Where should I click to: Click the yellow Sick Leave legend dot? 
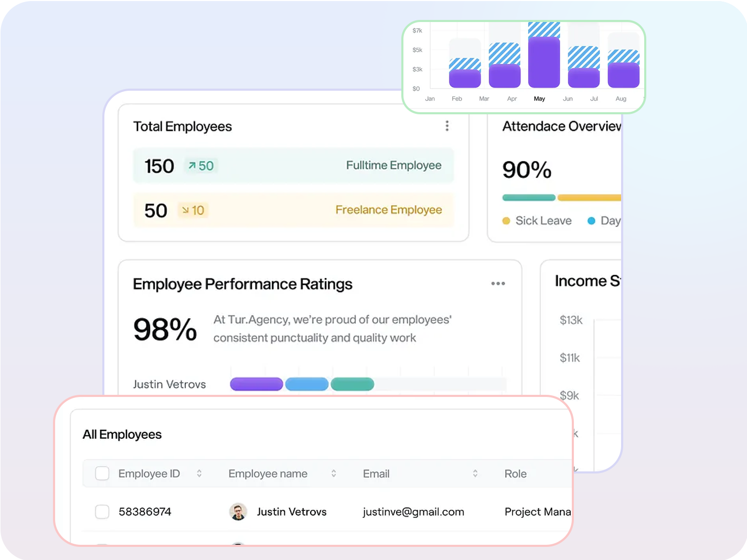click(x=506, y=221)
